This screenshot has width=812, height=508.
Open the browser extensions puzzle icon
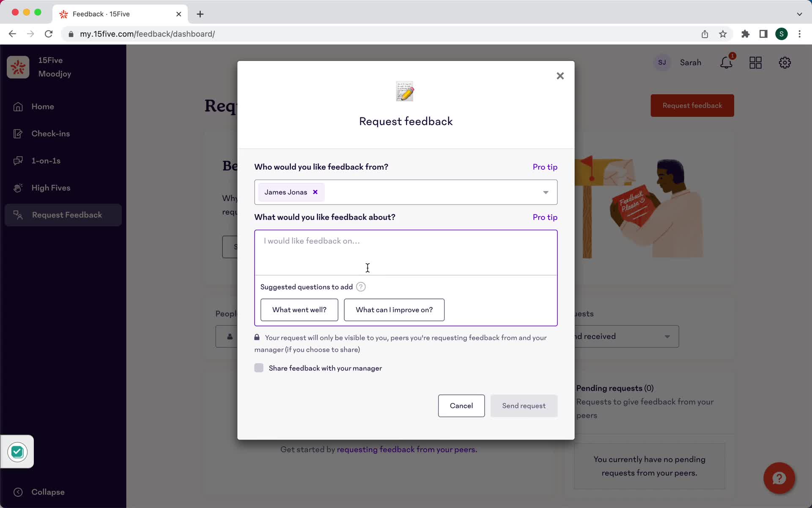click(745, 34)
